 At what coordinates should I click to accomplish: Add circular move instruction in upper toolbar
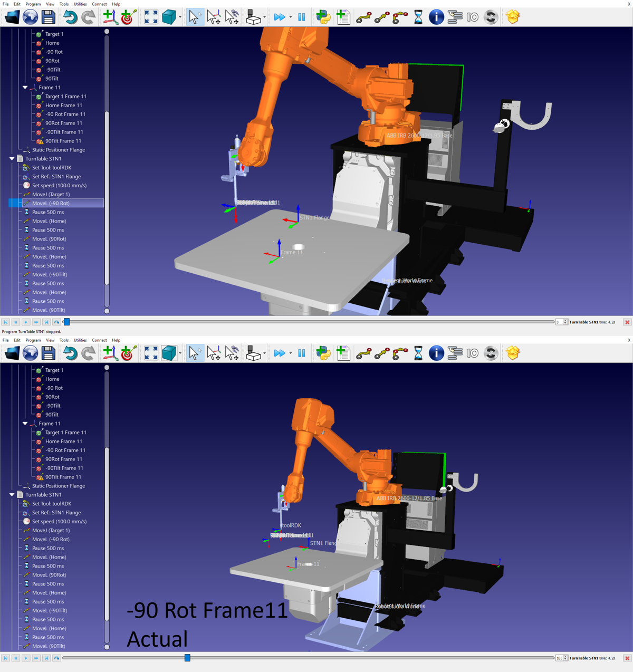[400, 17]
